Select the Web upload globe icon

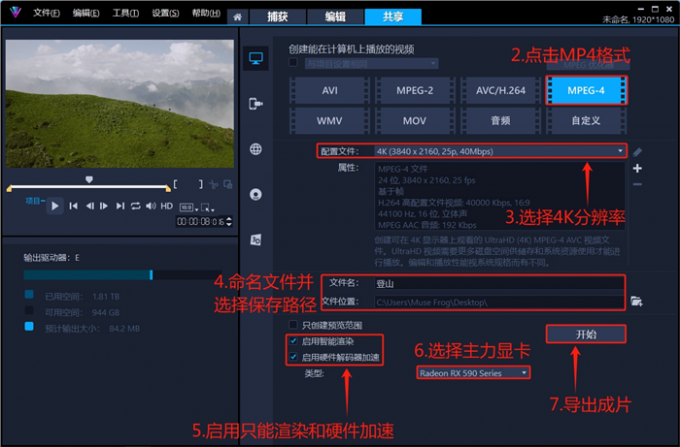coord(255,149)
